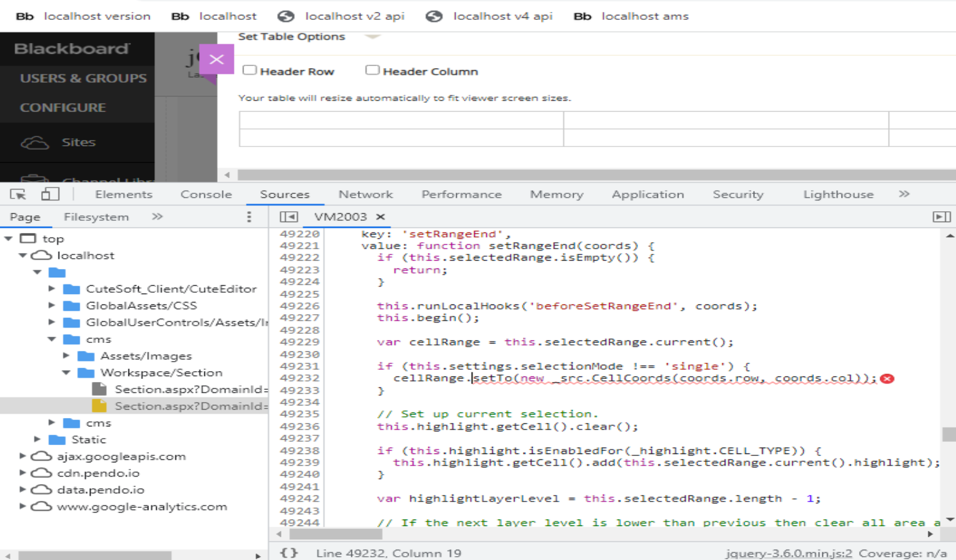Click the CuteSoft_Client/CuteEditor folder icon
The width and height of the screenshot is (956, 560).
(x=71, y=289)
